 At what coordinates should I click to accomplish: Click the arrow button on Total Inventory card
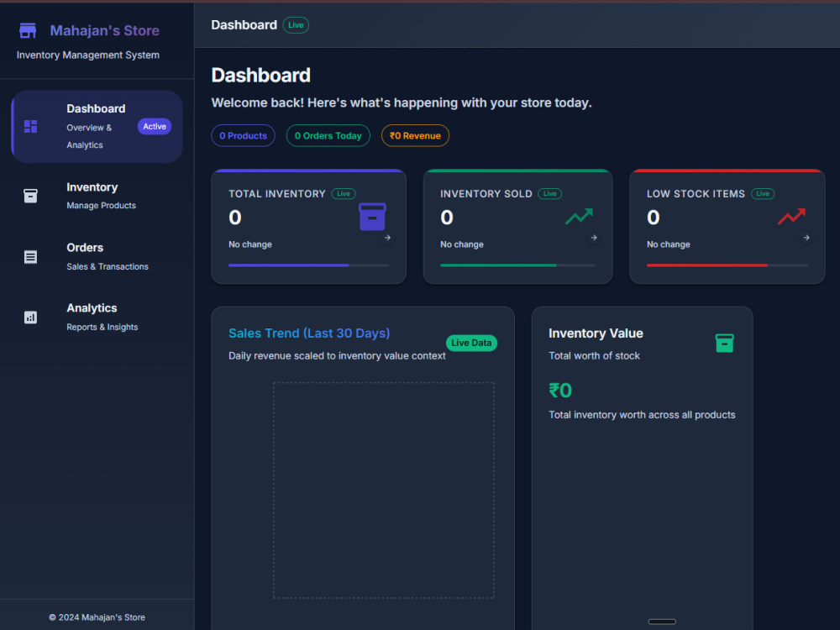pyautogui.click(x=387, y=238)
